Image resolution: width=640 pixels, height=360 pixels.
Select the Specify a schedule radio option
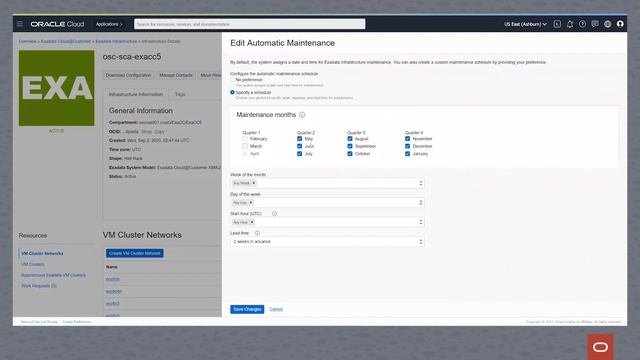(233, 93)
